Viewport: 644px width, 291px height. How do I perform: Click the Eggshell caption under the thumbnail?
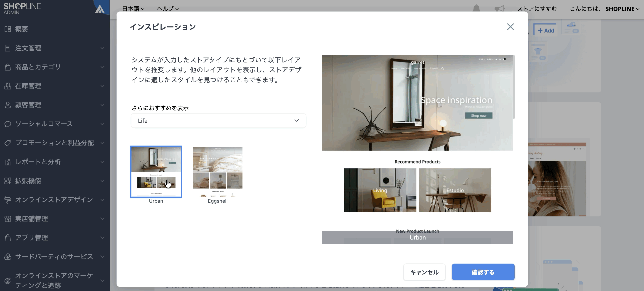pos(218,201)
